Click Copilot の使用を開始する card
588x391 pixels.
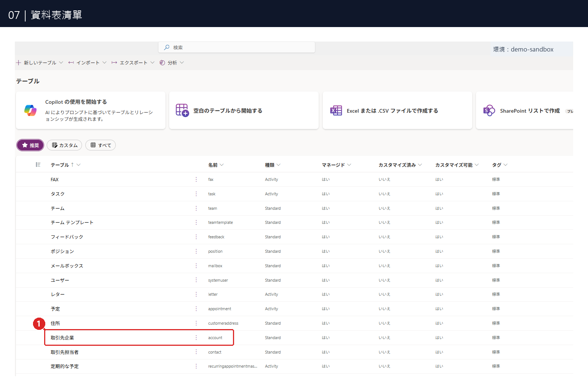[x=91, y=110]
